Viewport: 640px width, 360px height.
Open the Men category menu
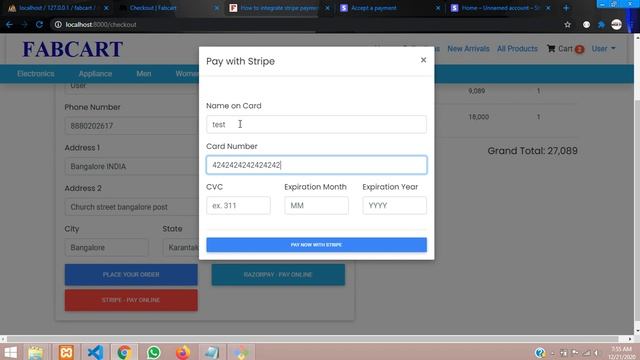tap(144, 74)
